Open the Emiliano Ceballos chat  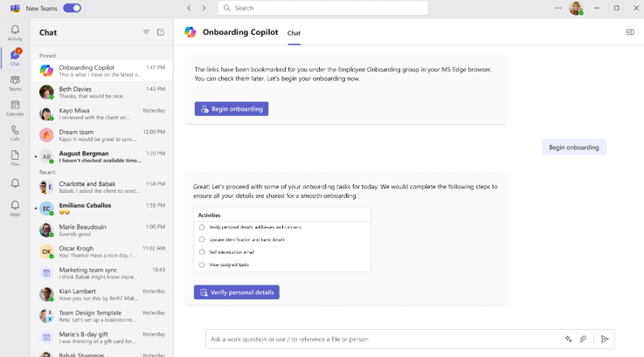pos(102,209)
